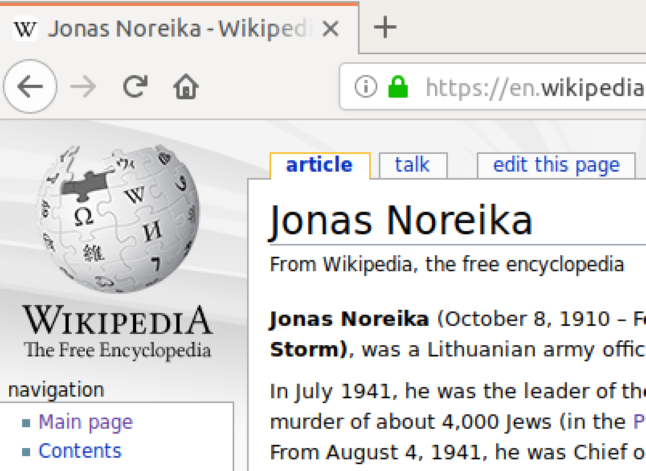Show site information via the info icon
Viewport: 646px width, 471px height.
366,87
